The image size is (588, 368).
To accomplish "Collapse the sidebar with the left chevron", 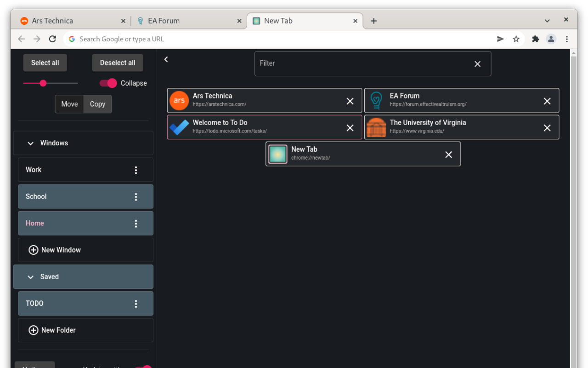I will [166, 59].
